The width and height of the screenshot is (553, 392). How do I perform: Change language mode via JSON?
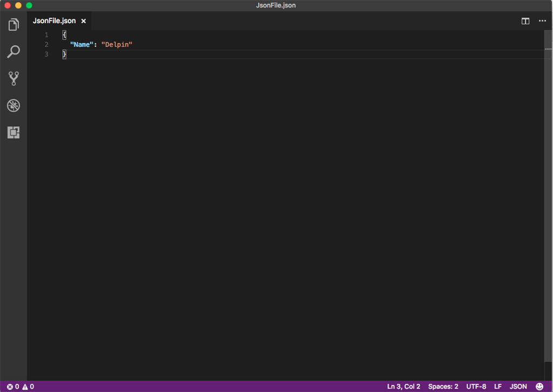click(518, 387)
